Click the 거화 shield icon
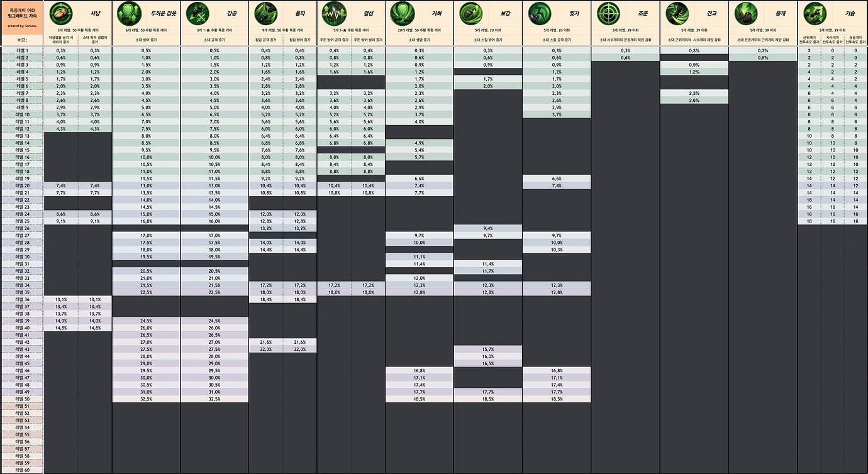Viewport: 868px width, 474px height. coord(401,13)
